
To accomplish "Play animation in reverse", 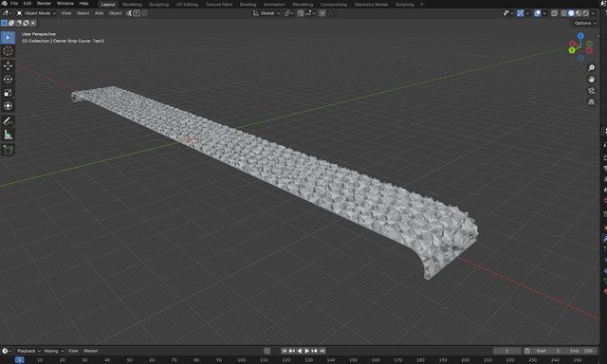I will tap(300, 351).
